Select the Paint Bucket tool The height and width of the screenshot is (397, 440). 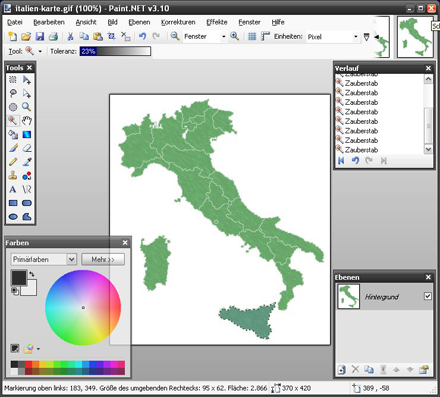click(13, 134)
